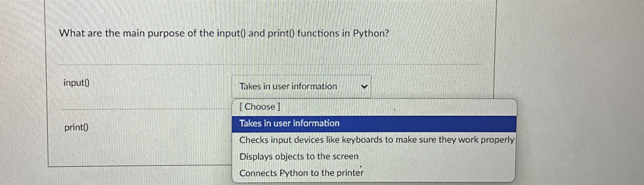
Task: Select the [ Choose ] placeholder option
Action: (x=374, y=107)
